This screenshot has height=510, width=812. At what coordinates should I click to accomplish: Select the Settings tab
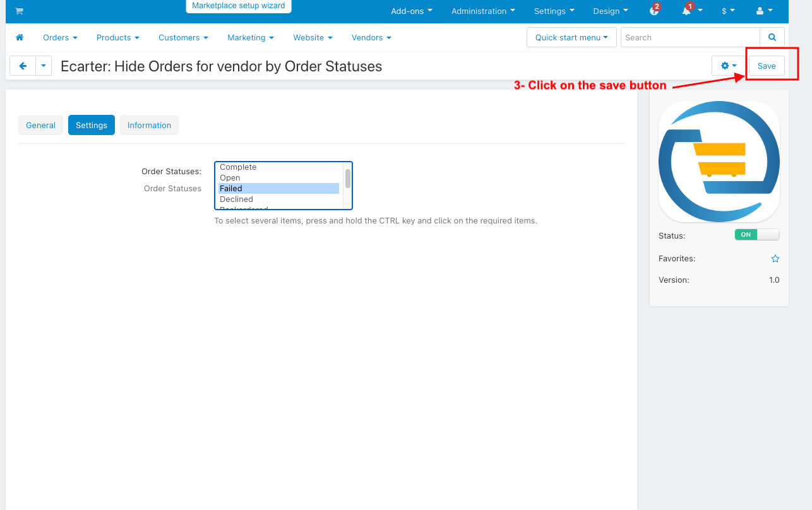point(92,125)
